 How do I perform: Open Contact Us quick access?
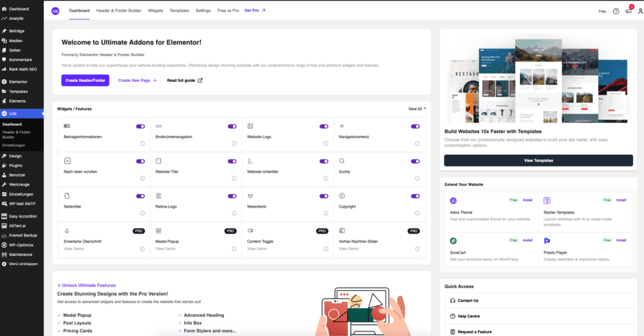(x=540, y=301)
